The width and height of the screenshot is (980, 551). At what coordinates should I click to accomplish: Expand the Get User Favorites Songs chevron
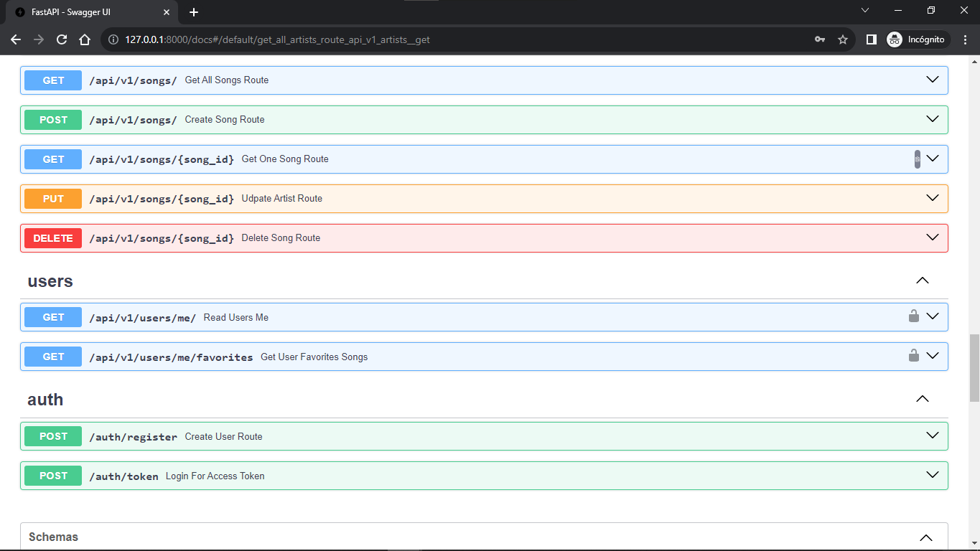click(933, 356)
